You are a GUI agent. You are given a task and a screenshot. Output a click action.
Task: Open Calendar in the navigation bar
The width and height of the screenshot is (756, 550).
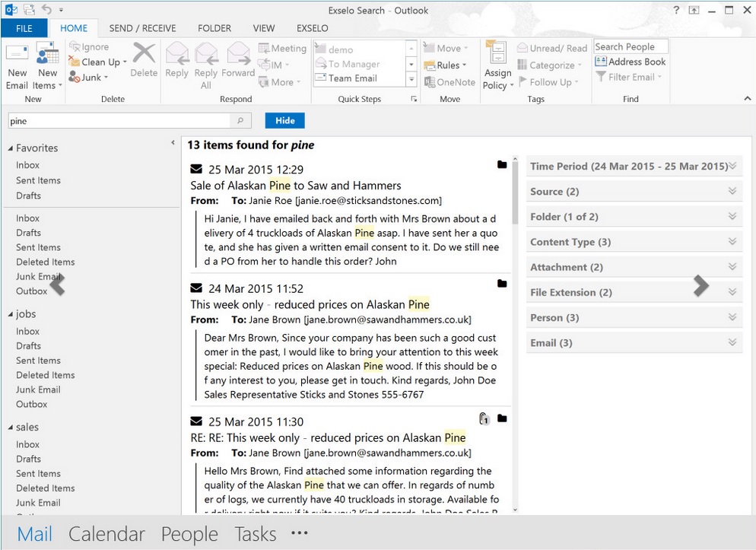[x=106, y=534]
